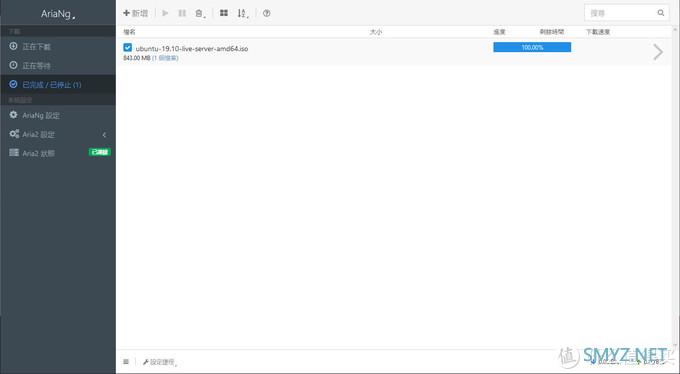Click the gear icon beside AriaNg 設定
Viewport: 680px width, 374px height.
13,115
